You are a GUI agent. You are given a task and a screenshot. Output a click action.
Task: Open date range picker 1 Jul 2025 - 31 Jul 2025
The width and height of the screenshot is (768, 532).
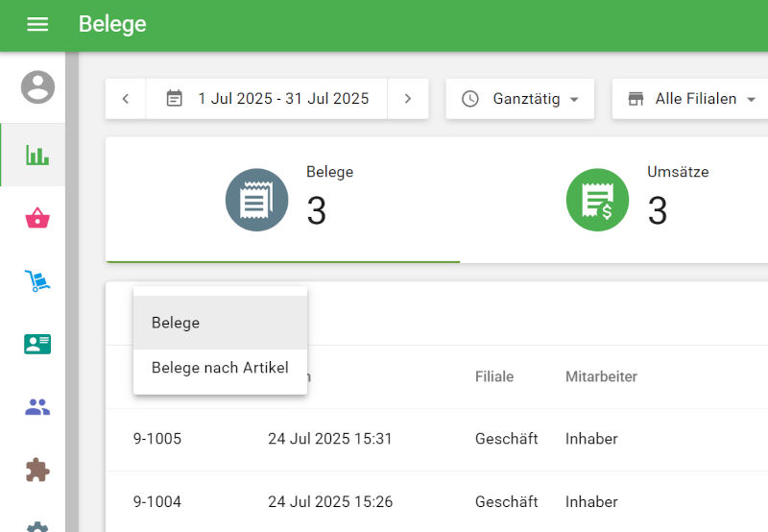(x=267, y=99)
